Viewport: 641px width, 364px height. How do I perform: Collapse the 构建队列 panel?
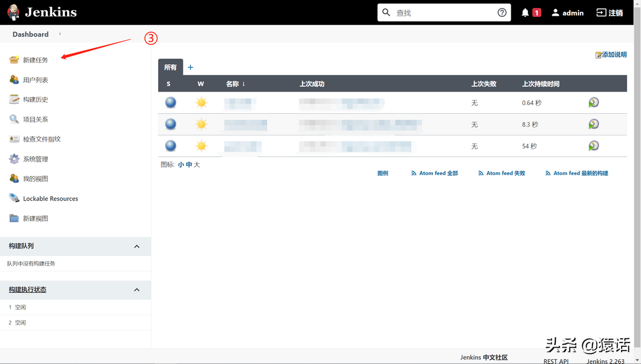137,246
